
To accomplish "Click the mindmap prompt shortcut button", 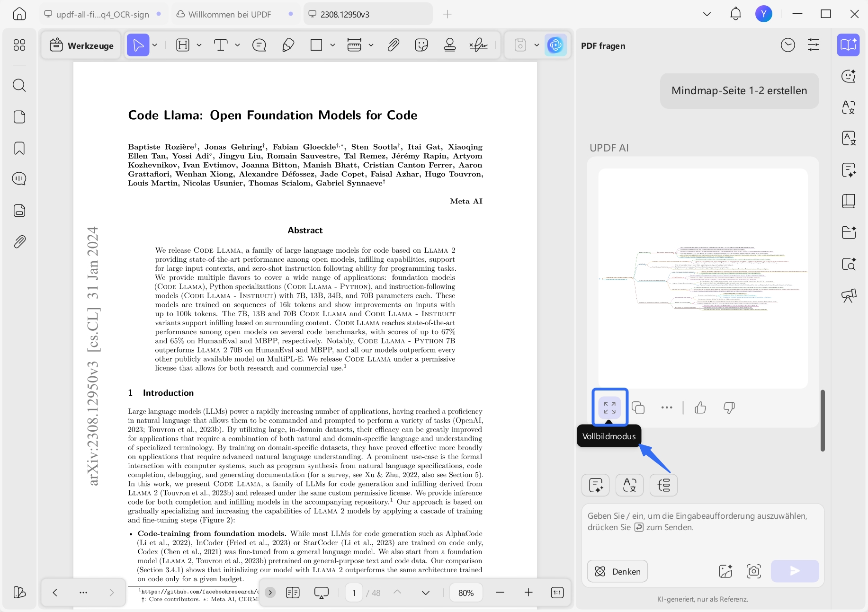I will (x=664, y=485).
